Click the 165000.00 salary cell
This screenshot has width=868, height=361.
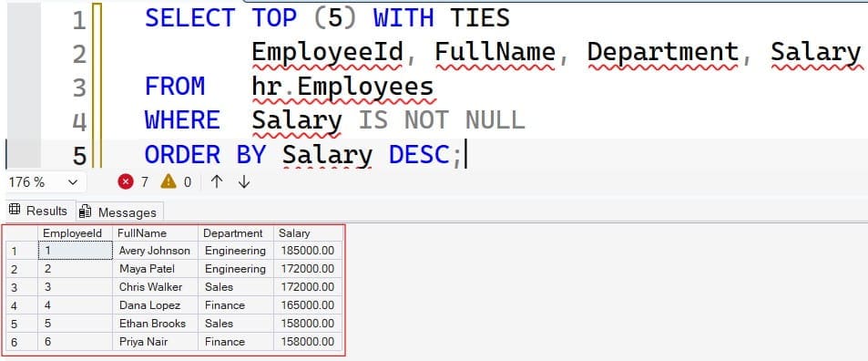click(309, 305)
